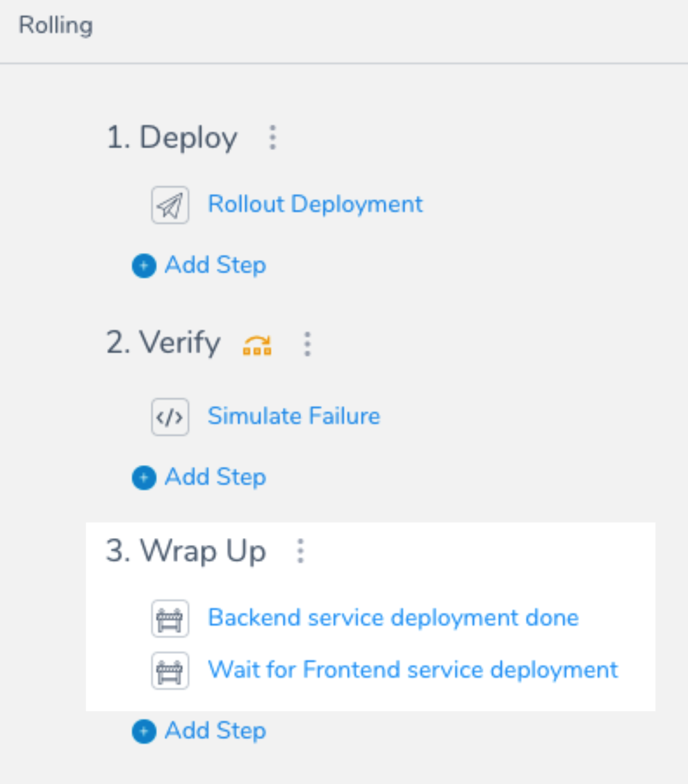This screenshot has height=784, width=688.
Task: Select the 3. Wrap Up phase heading
Action: (186, 551)
